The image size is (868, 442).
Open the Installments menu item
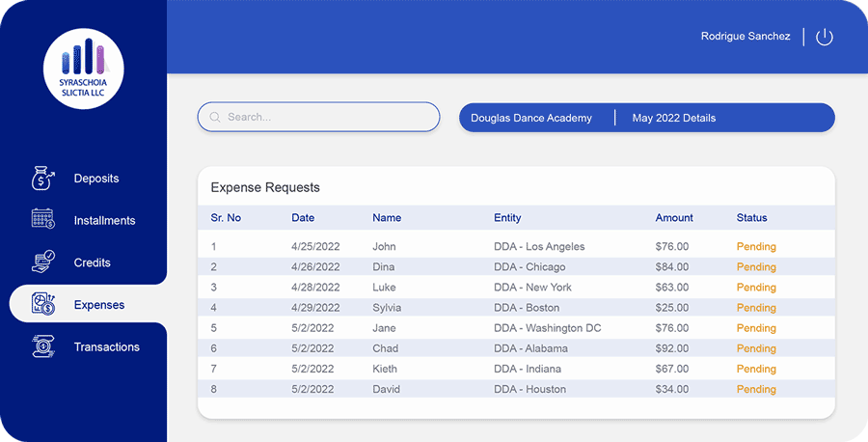coord(104,220)
